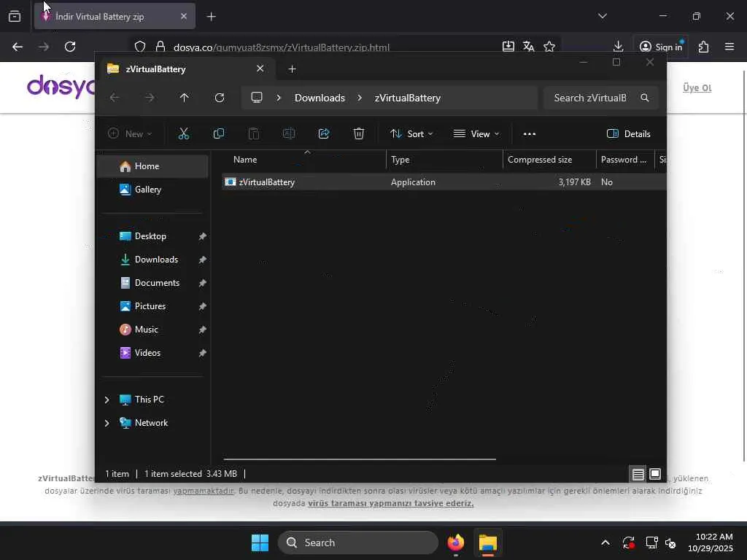The image size is (747, 560).
Task: Open Home in the navigation pane
Action: pos(152,166)
